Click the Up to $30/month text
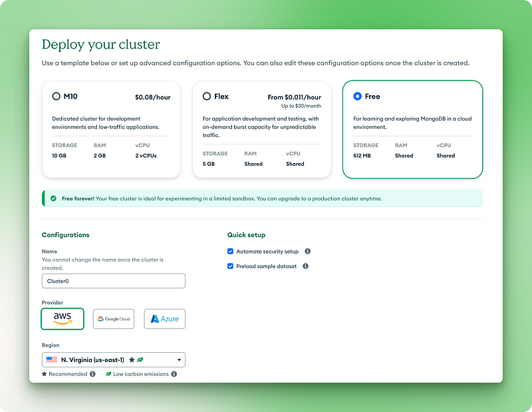 coord(301,106)
